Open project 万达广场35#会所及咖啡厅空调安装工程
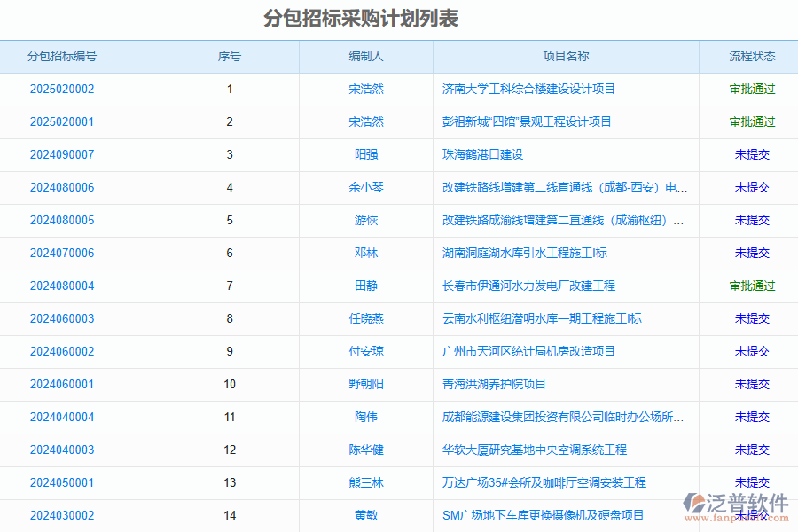 point(544,482)
